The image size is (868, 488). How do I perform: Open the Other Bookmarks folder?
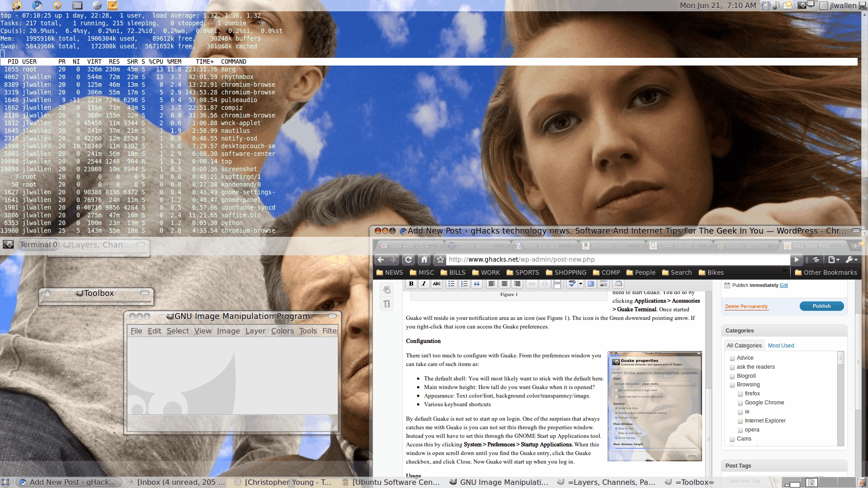[826, 272]
